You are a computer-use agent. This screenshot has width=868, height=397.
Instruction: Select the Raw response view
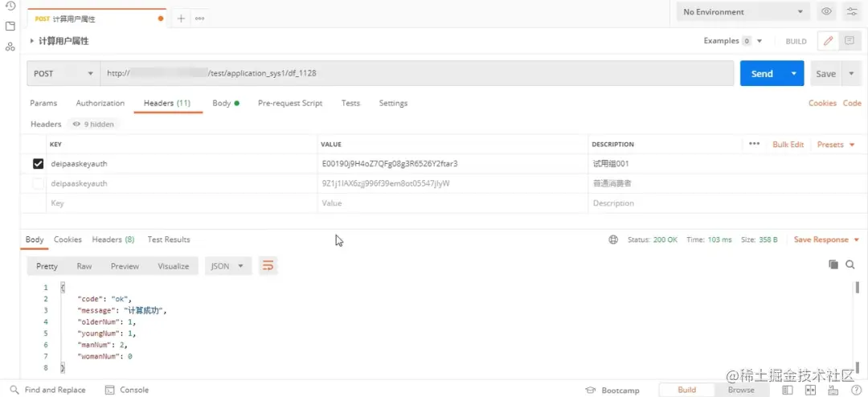(84, 266)
